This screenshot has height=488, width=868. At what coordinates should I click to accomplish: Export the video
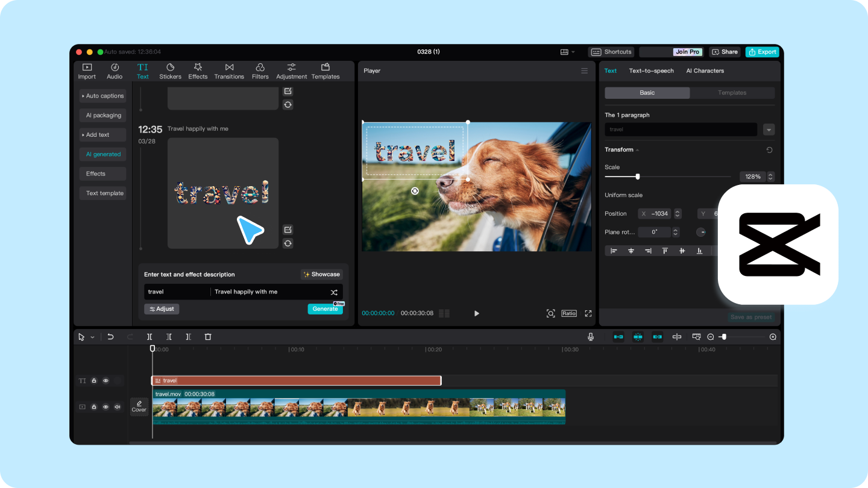(762, 52)
